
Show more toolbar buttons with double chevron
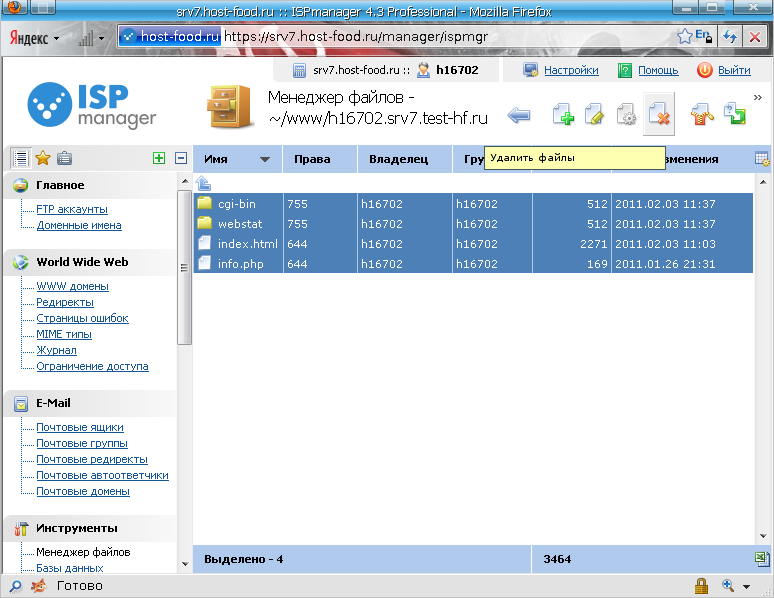(x=758, y=98)
